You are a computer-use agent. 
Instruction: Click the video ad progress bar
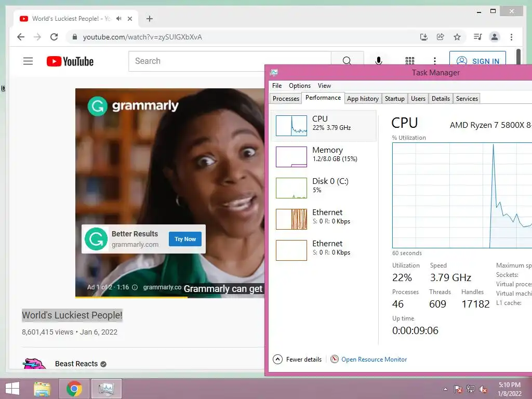coord(170,298)
